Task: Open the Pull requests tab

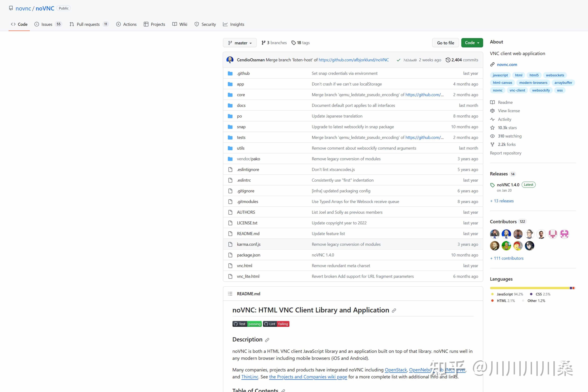Action: (88, 24)
